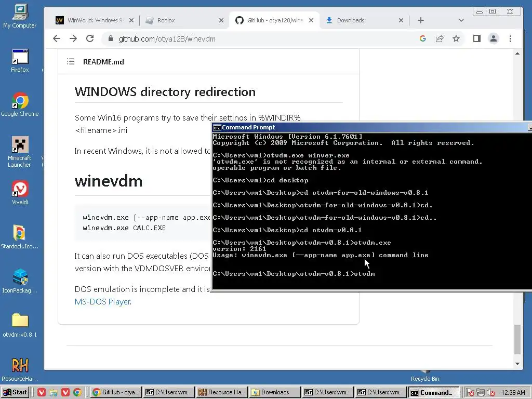Screen dimensions: 532x399
Task: Launch Vivaldi desktop shortcut
Action: [x=20, y=193]
